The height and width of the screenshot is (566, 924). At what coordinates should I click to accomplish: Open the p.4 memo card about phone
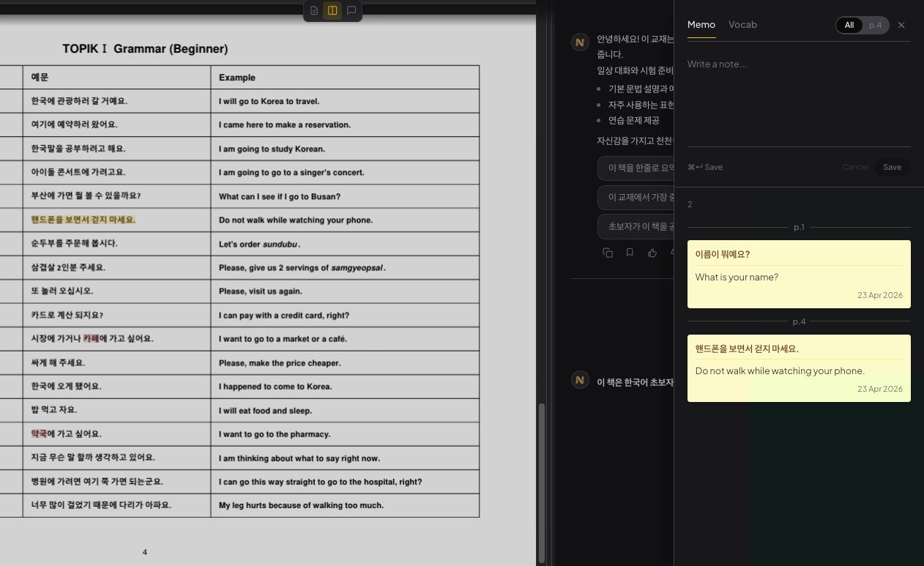(799, 368)
